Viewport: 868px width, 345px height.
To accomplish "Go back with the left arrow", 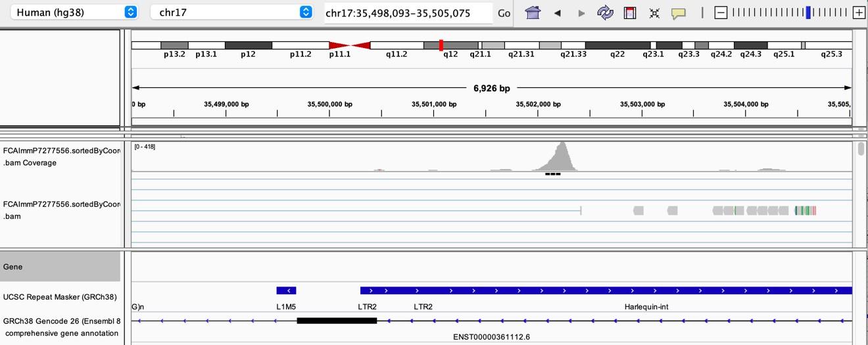I will [x=558, y=13].
